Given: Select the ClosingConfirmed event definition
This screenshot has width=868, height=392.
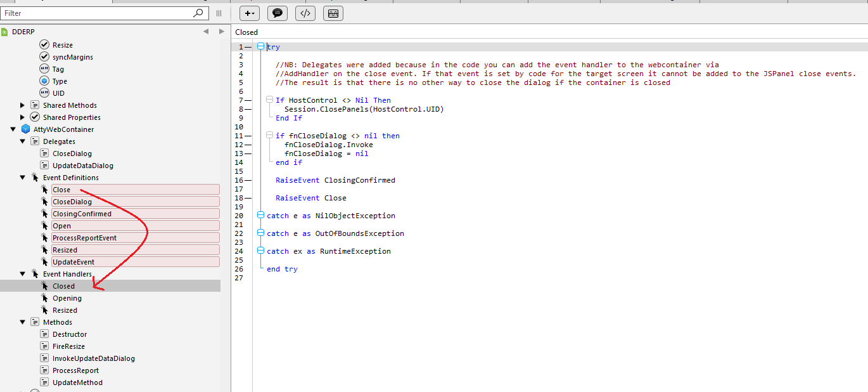Looking at the screenshot, I should [136, 214].
